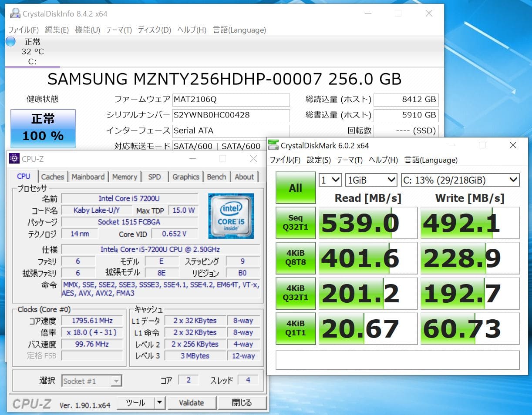
Task: Open the drive dropdown showing C: 13%
Action: pyautogui.click(x=460, y=180)
